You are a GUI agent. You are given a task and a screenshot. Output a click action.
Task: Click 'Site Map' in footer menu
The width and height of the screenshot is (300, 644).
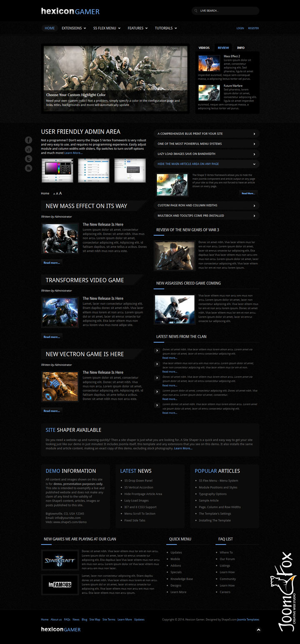pyautogui.click(x=95, y=619)
